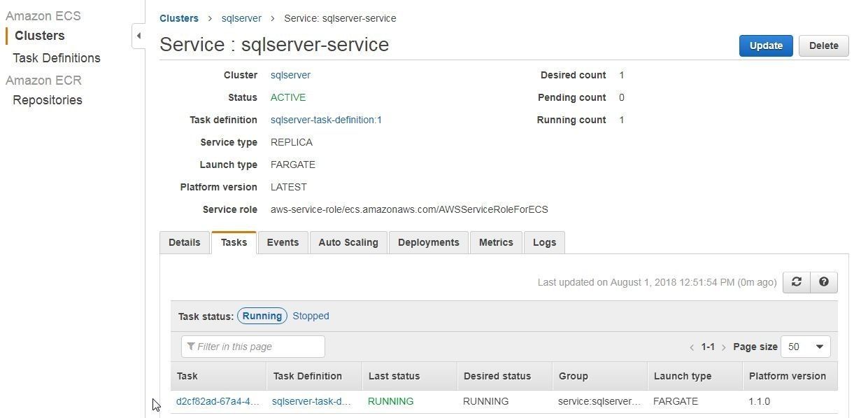Go to previous page arrow

pyautogui.click(x=692, y=347)
